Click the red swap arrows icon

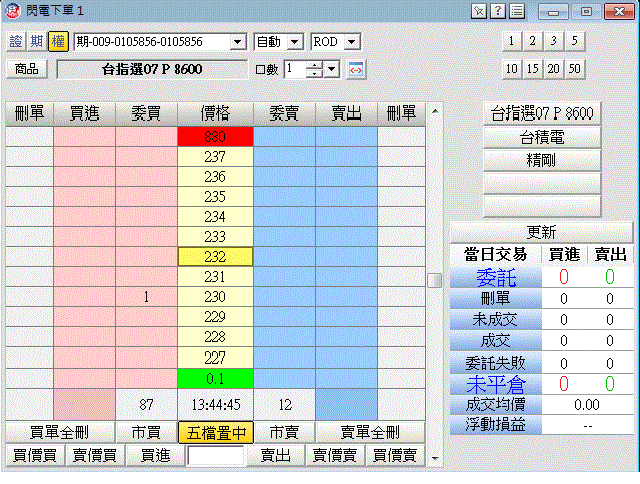[357, 69]
